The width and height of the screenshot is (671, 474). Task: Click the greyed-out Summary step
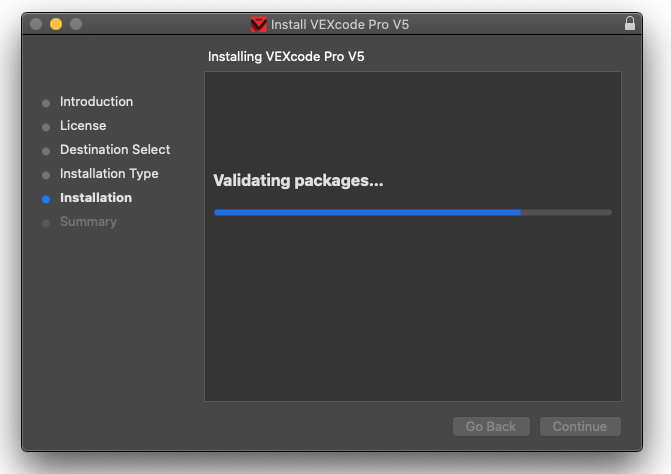click(88, 222)
